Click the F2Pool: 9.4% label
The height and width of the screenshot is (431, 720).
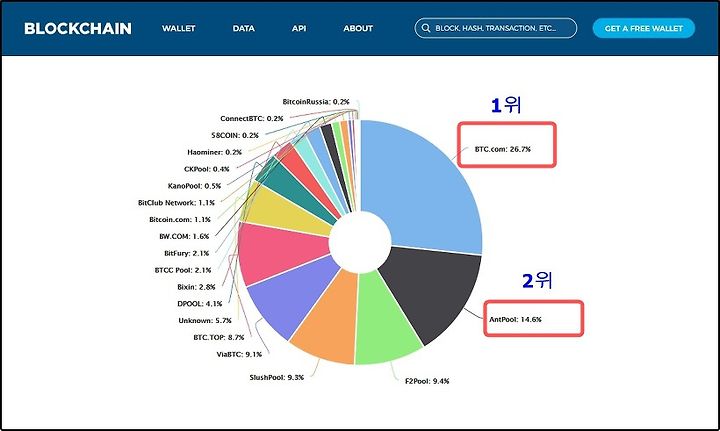(427, 381)
